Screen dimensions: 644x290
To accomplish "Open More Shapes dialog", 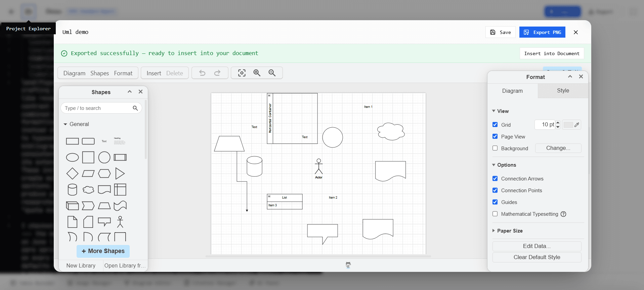I will tap(103, 251).
